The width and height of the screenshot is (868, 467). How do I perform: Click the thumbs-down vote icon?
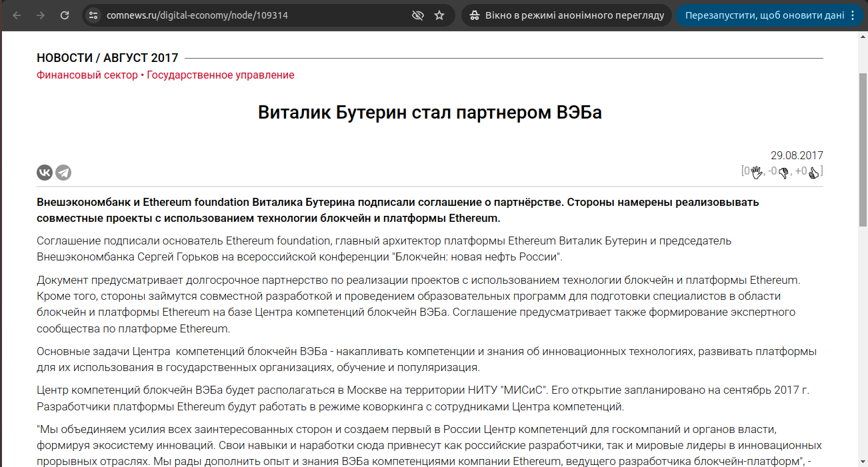point(783,173)
